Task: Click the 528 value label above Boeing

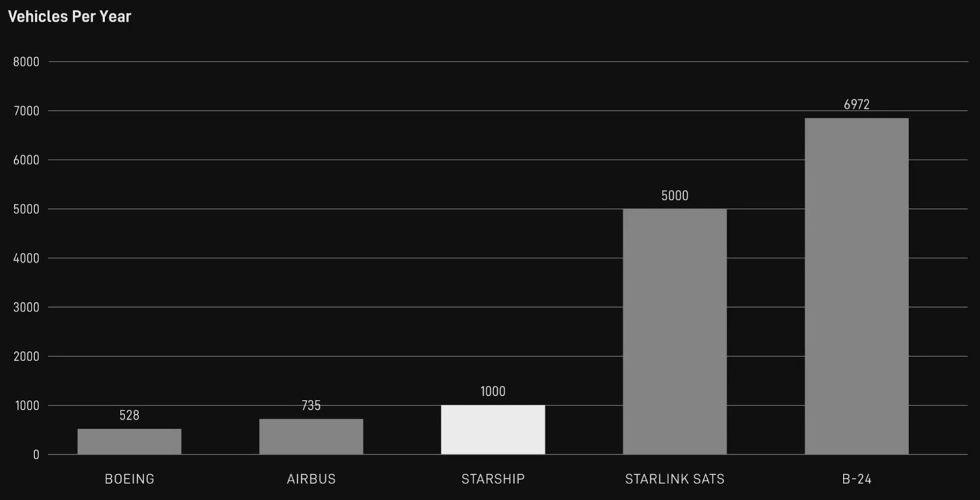Action: coord(129,415)
